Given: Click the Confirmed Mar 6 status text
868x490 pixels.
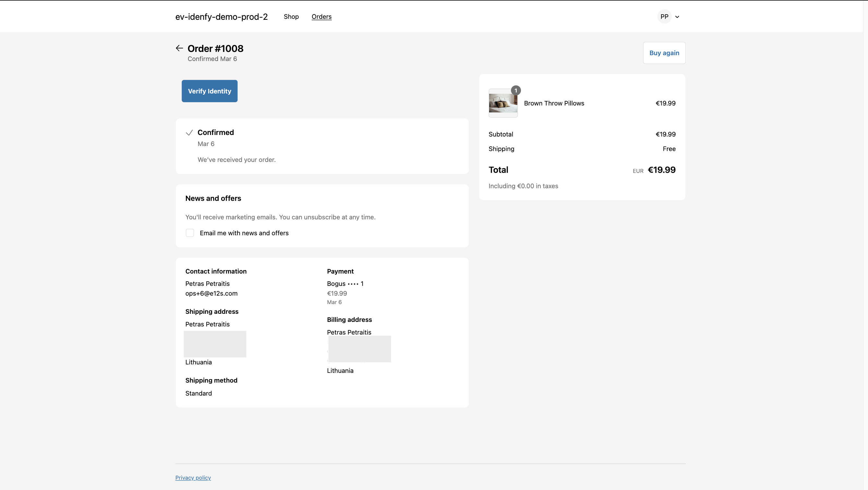Looking at the screenshot, I should pyautogui.click(x=212, y=59).
